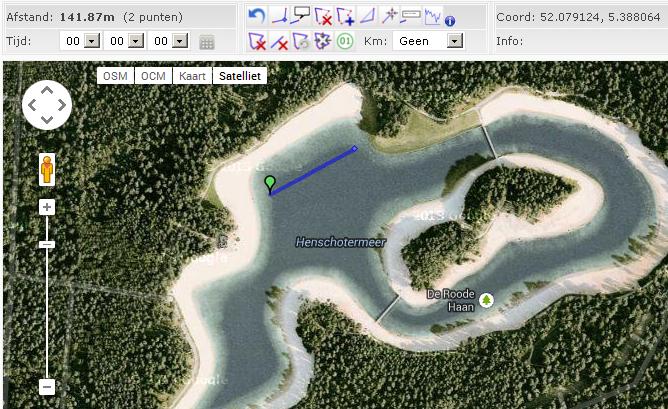
Task: Select the add route point tool
Action: (279, 16)
